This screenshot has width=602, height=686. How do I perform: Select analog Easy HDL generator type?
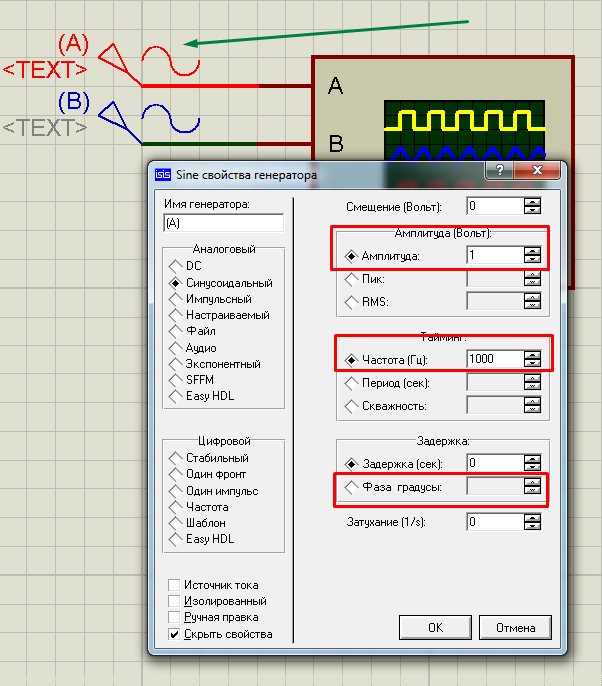click(202, 396)
